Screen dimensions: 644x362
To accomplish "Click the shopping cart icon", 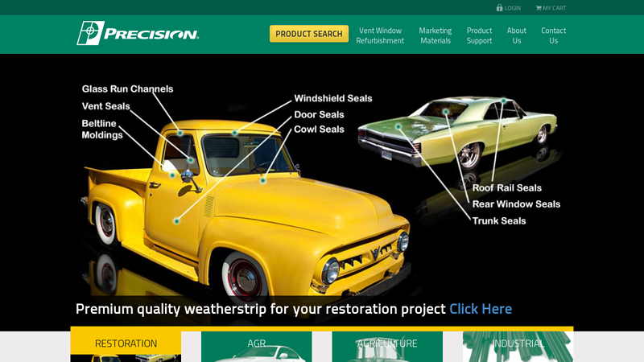I will tap(539, 8).
